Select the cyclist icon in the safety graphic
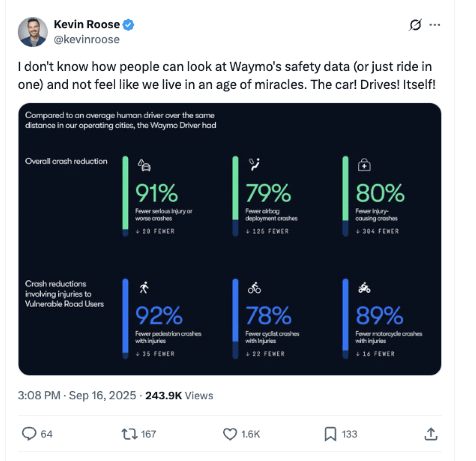 pyautogui.click(x=254, y=289)
